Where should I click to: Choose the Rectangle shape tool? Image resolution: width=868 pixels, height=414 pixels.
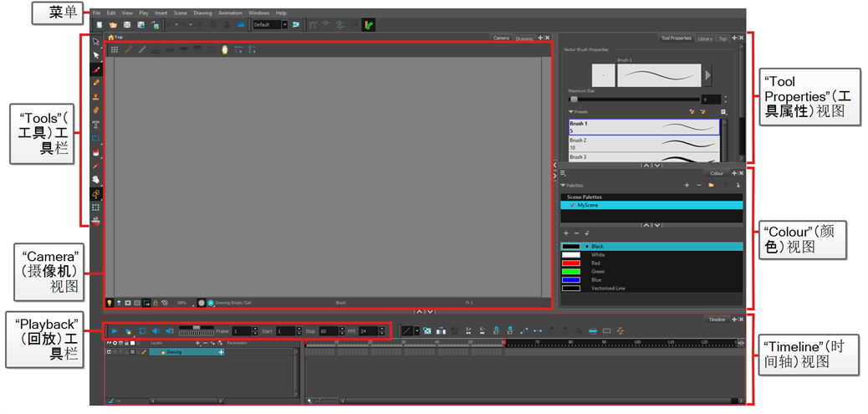[97, 138]
